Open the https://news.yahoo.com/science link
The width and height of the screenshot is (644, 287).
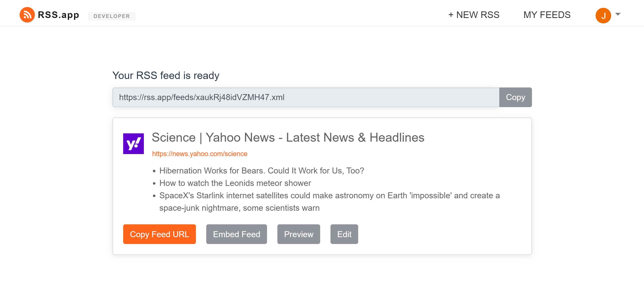coord(199,154)
